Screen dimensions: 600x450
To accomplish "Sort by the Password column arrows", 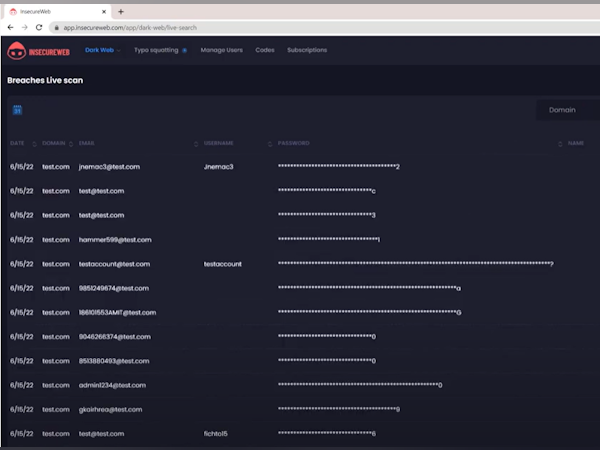I will tap(560, 144).
